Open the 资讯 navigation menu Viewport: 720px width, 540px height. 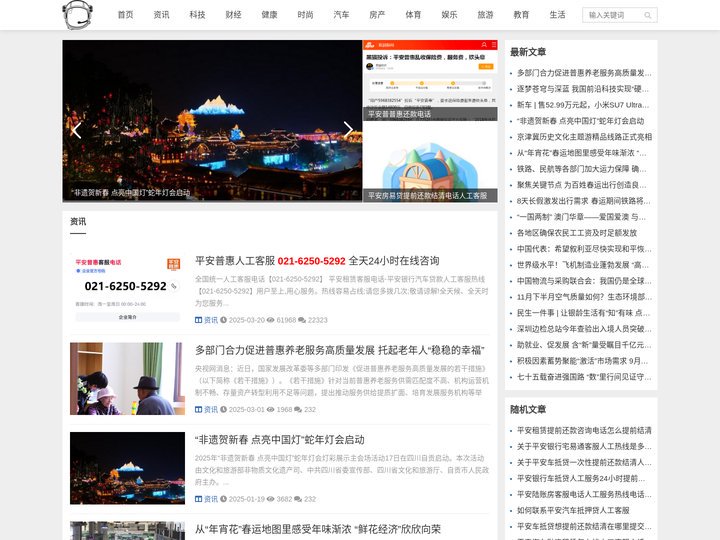click(x=161, y=15)
